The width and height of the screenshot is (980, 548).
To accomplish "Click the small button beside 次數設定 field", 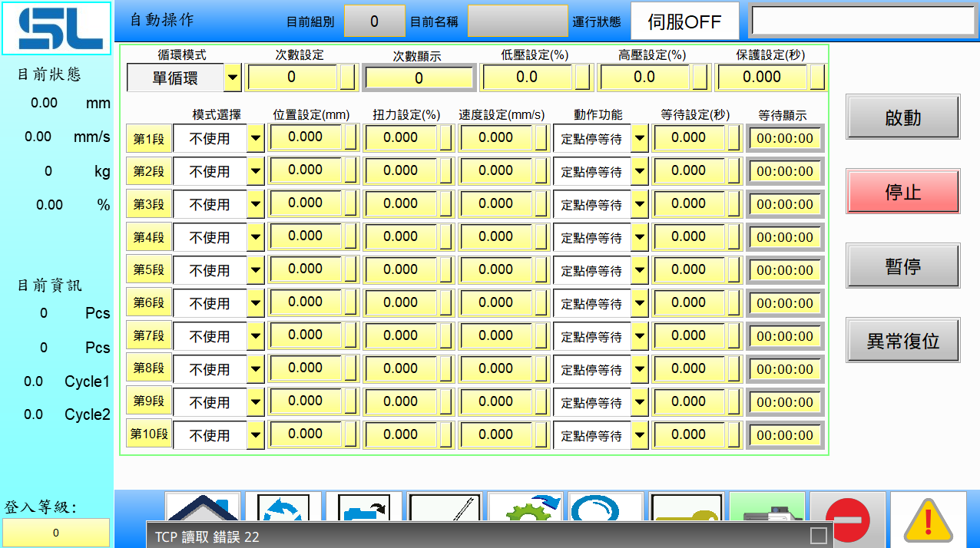I will click(348, 77).
